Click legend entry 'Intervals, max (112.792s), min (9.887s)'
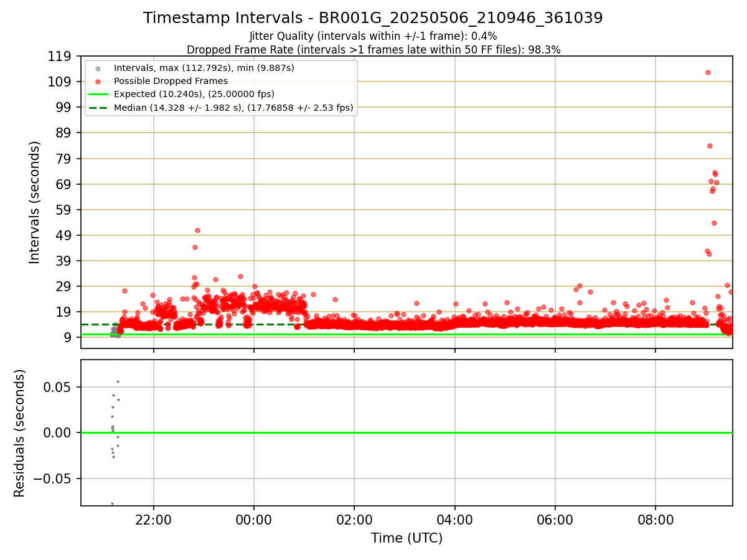This screenshot has width=747, height=560. [x=204, y=67]
